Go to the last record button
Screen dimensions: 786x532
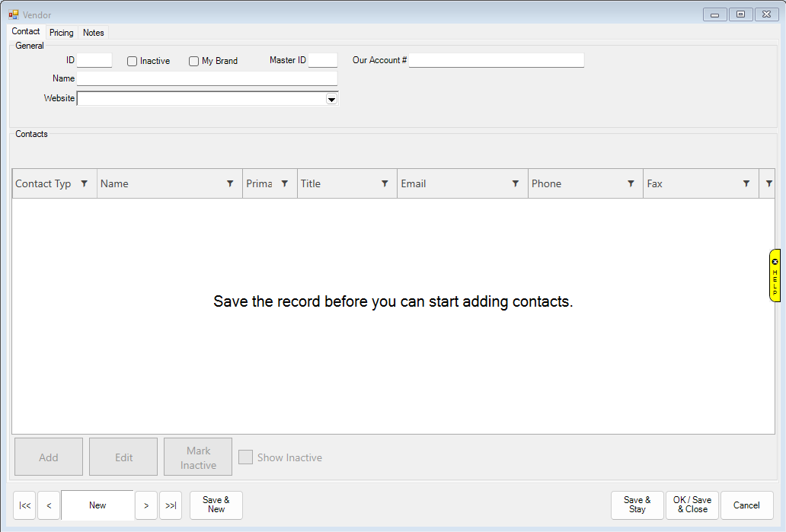[171, 505]
